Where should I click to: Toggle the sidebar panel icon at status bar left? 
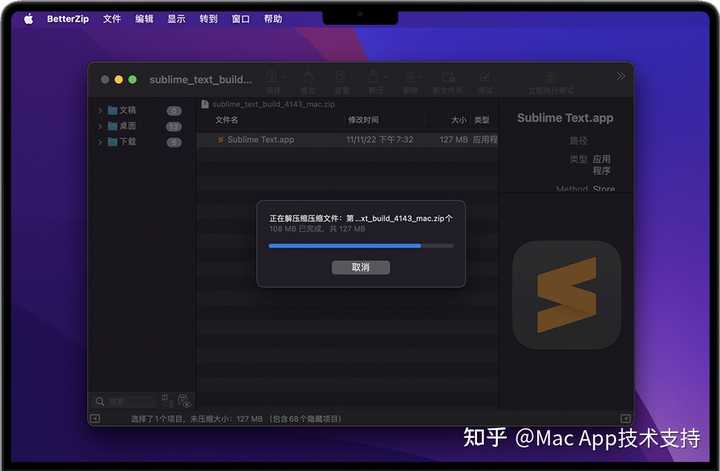pyautogui.click(x=95, y=418)
